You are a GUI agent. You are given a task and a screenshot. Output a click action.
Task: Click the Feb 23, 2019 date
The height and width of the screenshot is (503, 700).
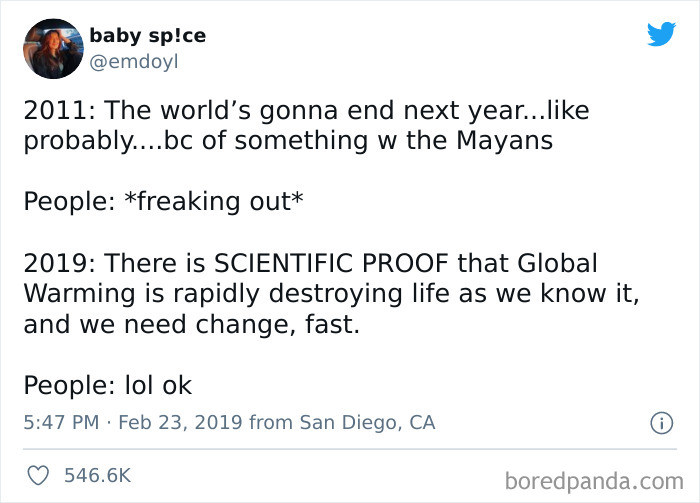click(178, 423)
